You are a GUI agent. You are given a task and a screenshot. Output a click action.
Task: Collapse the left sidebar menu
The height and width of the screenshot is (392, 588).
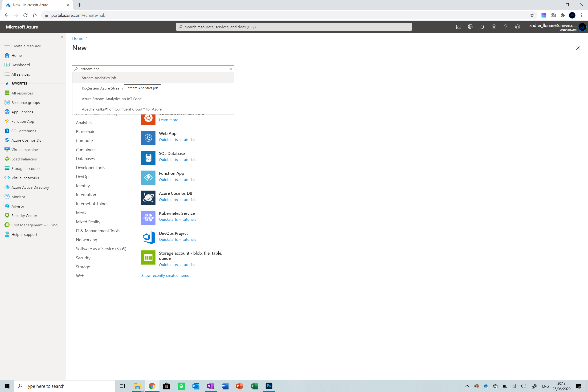click(x=62, y=37)
